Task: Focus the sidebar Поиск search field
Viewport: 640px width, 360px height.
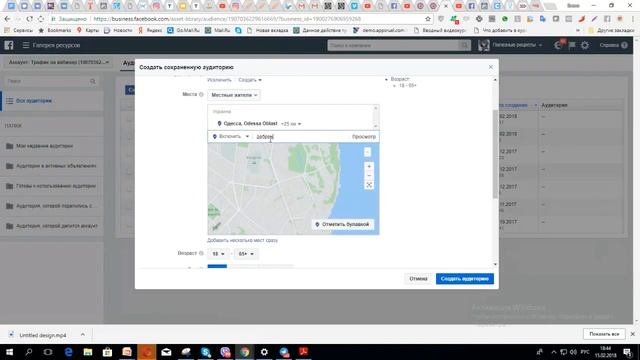Action: point(51,81)
